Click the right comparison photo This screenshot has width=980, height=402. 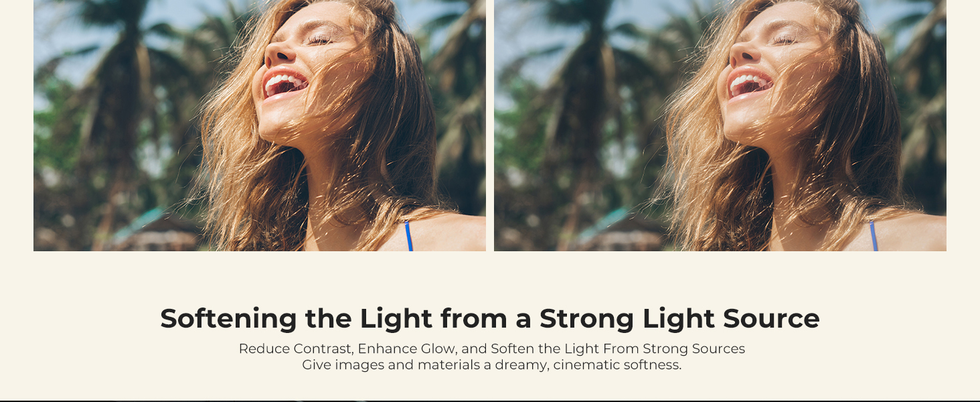(x=720, y=125)
